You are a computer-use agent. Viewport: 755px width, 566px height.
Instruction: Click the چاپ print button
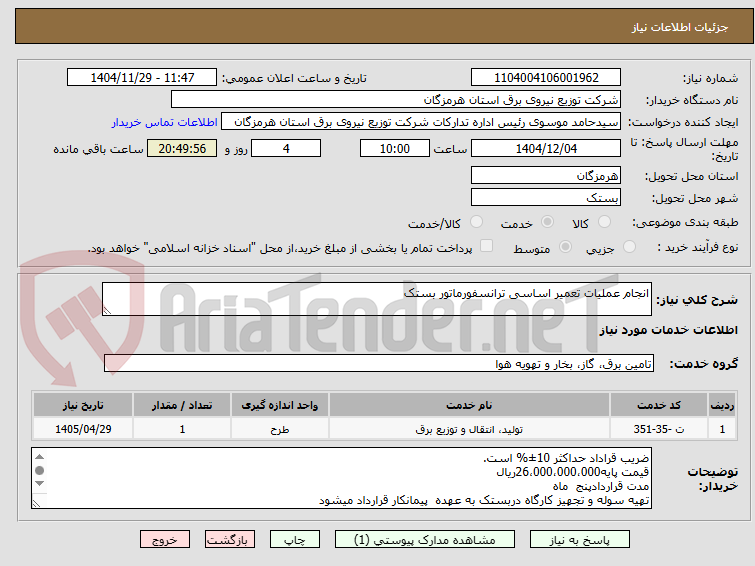click(x=295, y=540)
